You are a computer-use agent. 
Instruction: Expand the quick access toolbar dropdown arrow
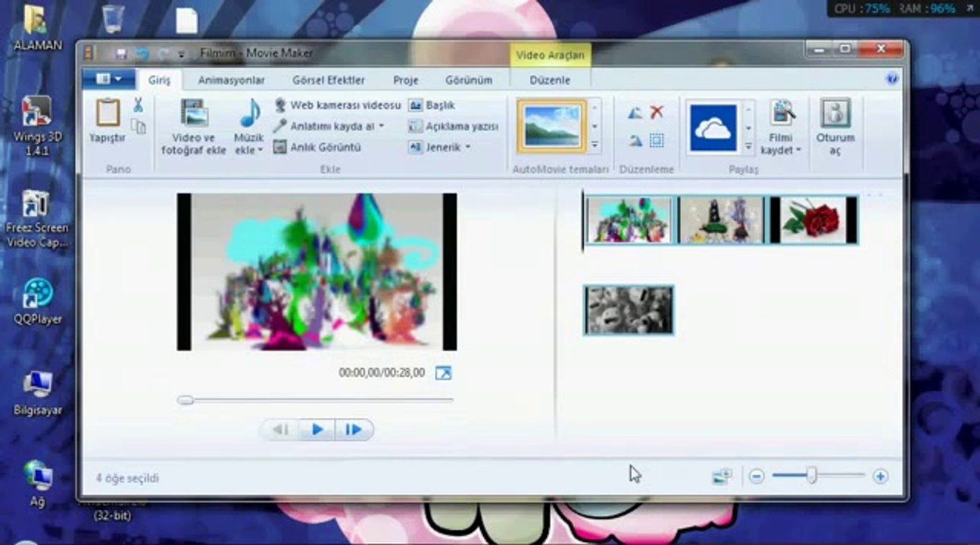click(181, 54)
